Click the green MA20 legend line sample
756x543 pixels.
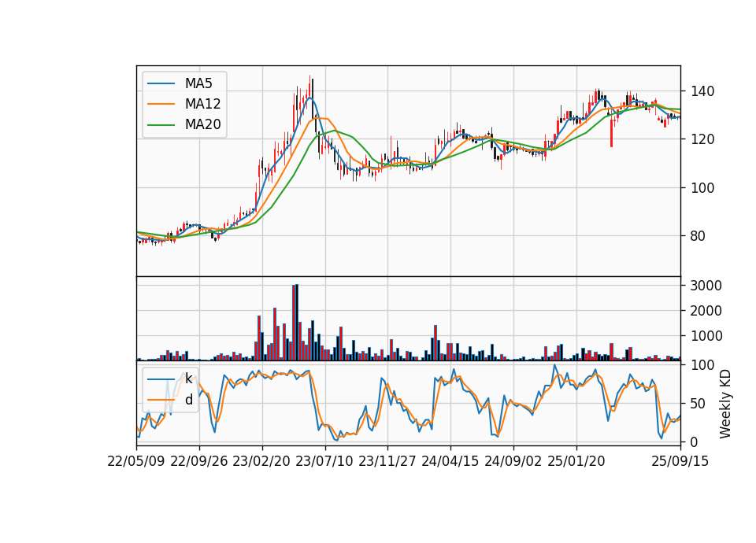(161, 125)
